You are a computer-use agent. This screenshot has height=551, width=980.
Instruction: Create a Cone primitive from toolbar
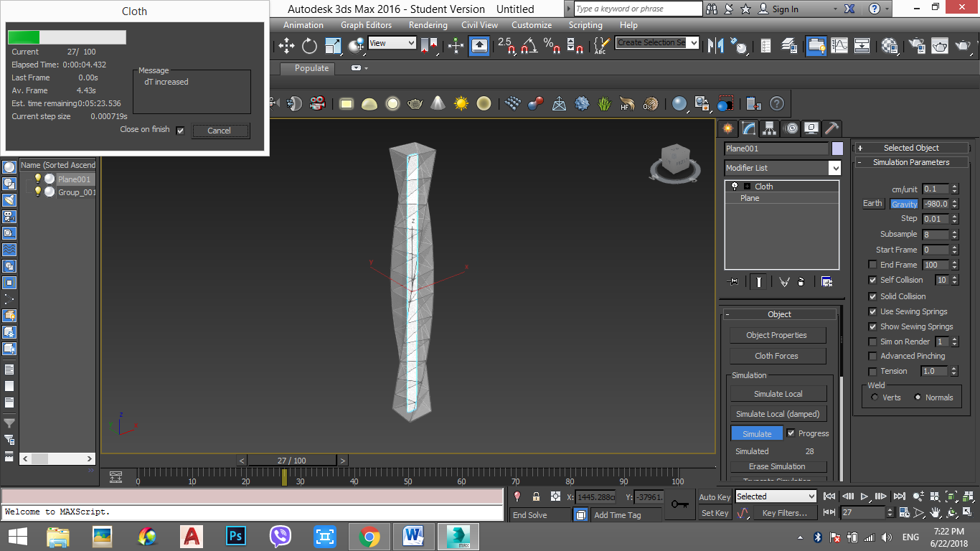(x=438, y=103)
